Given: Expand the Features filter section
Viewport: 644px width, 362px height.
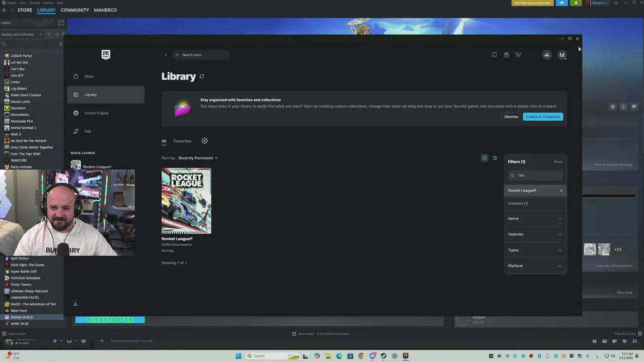Looking at the screenshot, I should (535, 234).
